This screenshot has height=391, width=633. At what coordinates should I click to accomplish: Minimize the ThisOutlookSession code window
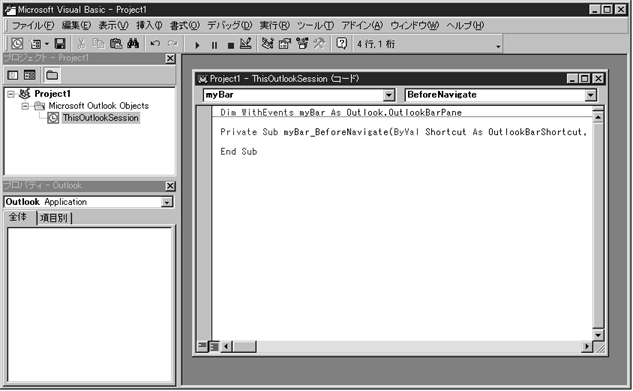coord(572,79)
